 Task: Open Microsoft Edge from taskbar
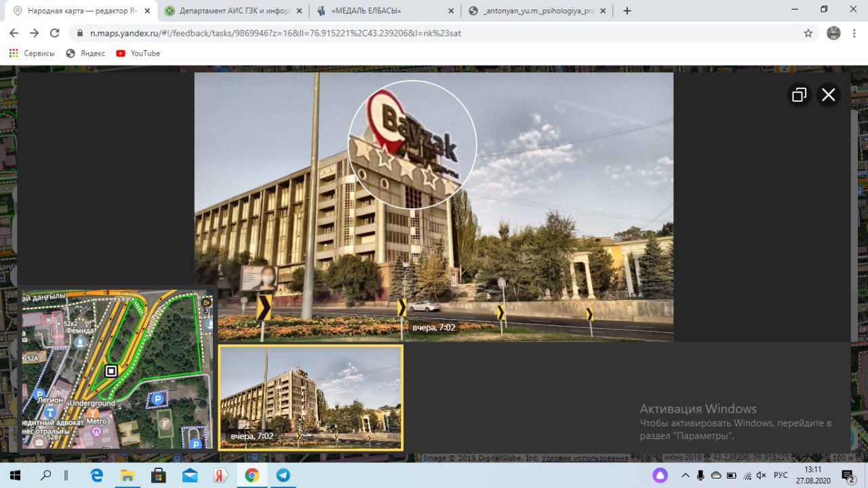(96, 475)
